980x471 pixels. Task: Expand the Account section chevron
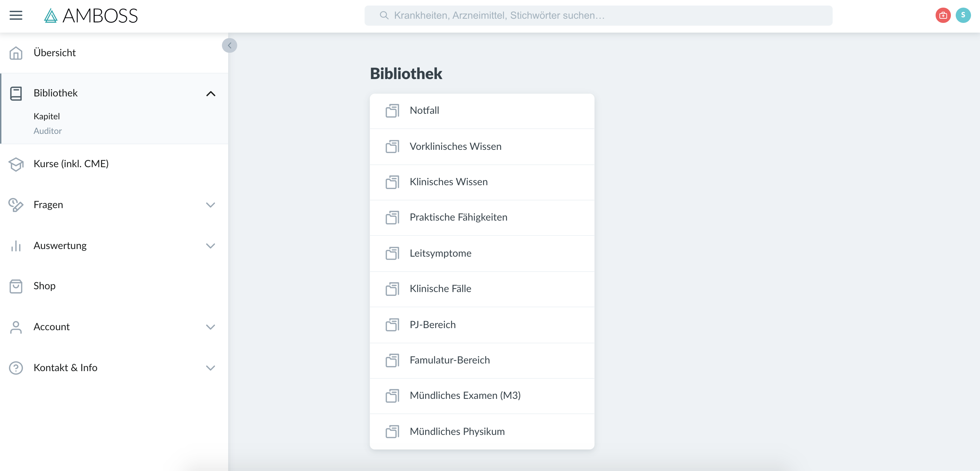tap(210, 327)
